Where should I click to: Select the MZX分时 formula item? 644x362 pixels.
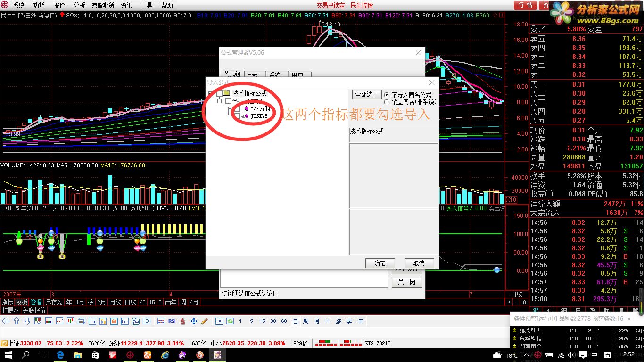coord(260,108)
